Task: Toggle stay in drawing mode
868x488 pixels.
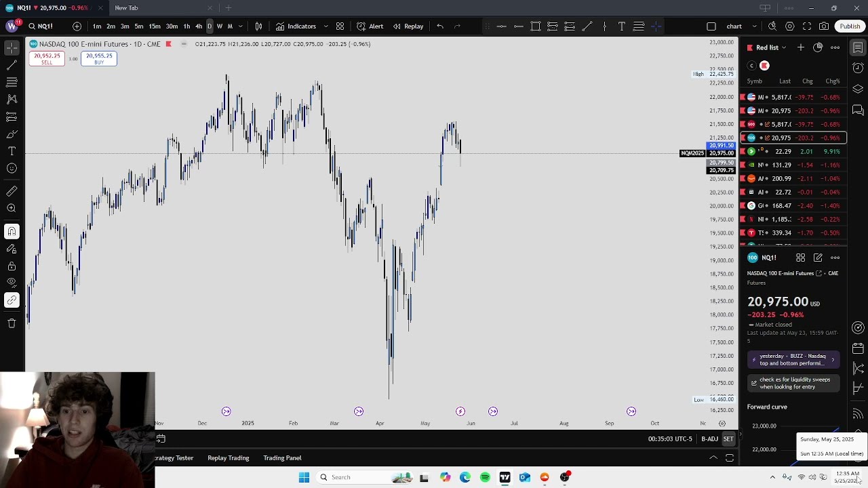Action: tap(12, 249)
